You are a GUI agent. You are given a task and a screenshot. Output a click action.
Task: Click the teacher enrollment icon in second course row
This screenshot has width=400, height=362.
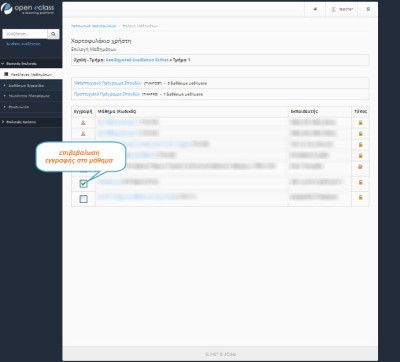[x=83, y=134]
